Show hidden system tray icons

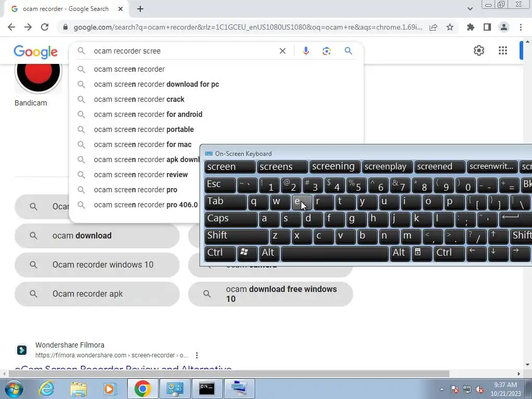click(442, 389)
